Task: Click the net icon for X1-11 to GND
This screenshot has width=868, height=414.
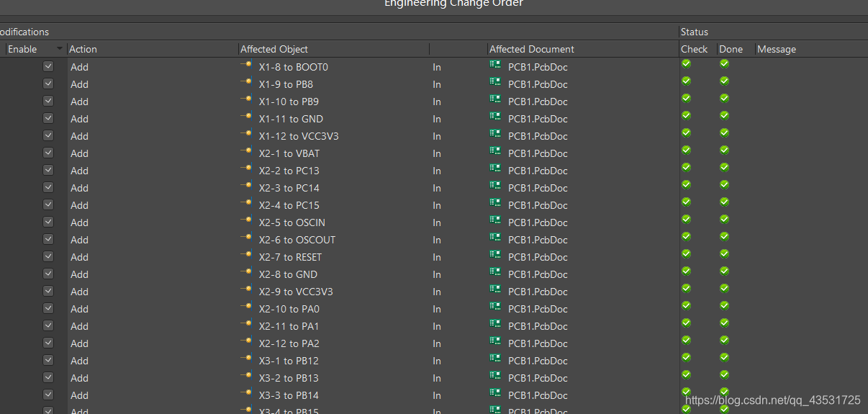Action: (246, 117)
